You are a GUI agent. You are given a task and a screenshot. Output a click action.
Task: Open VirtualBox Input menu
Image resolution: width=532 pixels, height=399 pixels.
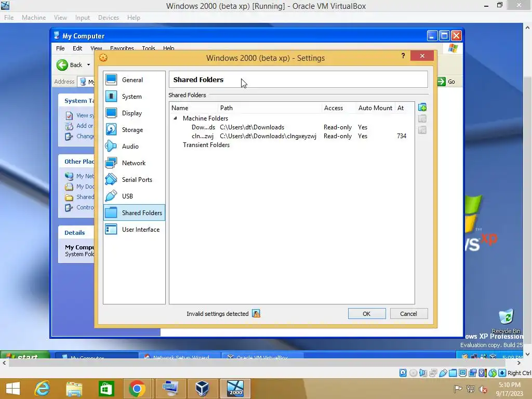click(x=83, y=18)
